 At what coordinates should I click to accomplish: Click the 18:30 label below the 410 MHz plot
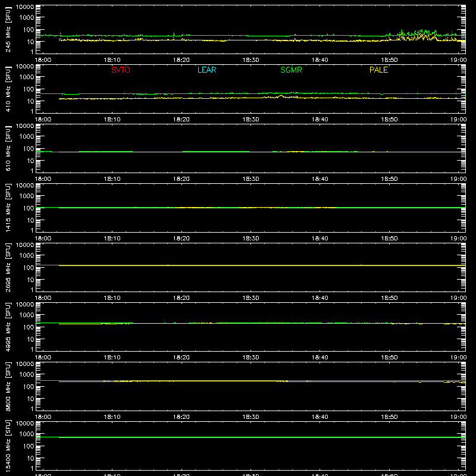click(x=250, y=120)
